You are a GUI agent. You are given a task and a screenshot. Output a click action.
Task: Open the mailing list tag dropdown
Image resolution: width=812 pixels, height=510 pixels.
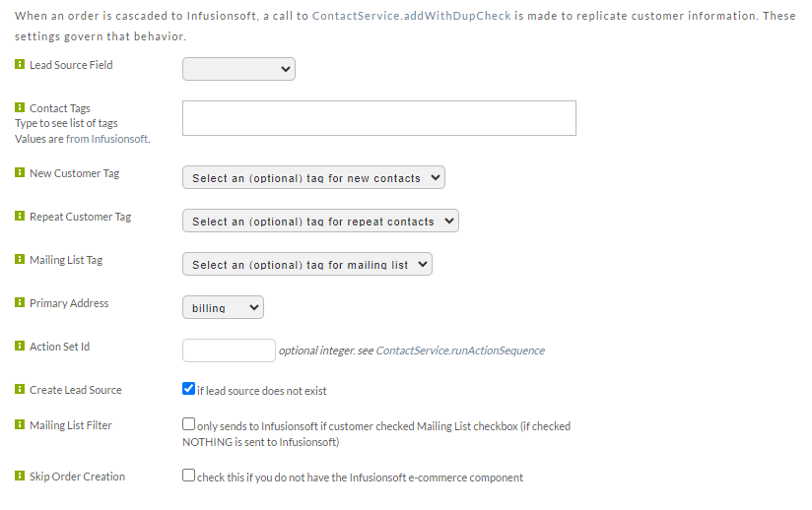point(307,264)
